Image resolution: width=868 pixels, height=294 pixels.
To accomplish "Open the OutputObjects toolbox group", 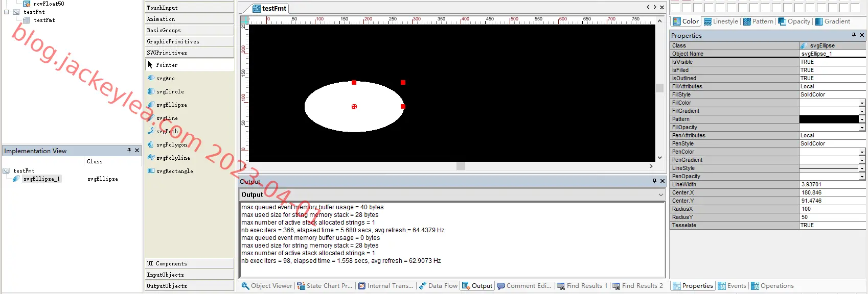I will [189, 286].
